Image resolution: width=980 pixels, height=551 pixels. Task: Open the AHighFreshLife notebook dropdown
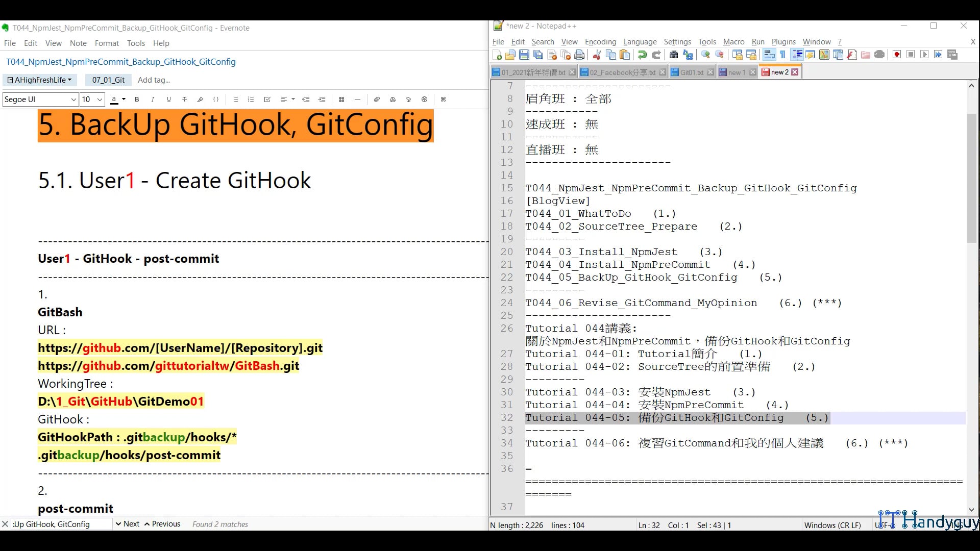40,80
